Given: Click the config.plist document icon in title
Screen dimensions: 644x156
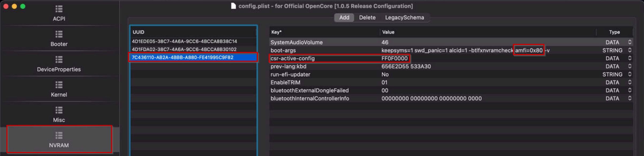Looking at the screenshot, I should pyautogui.click(x=233, y=6).
